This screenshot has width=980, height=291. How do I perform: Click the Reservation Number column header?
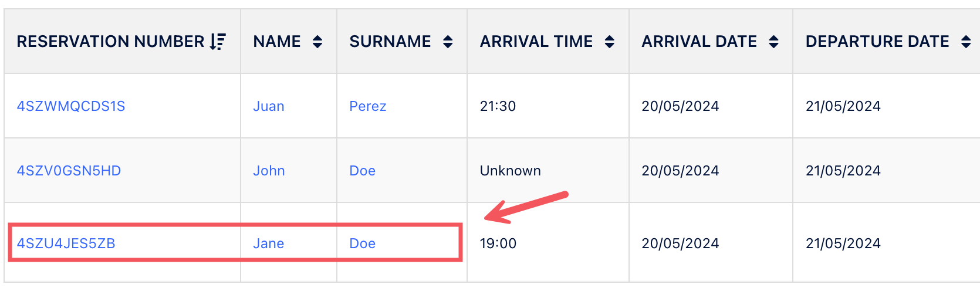point(110,42)
